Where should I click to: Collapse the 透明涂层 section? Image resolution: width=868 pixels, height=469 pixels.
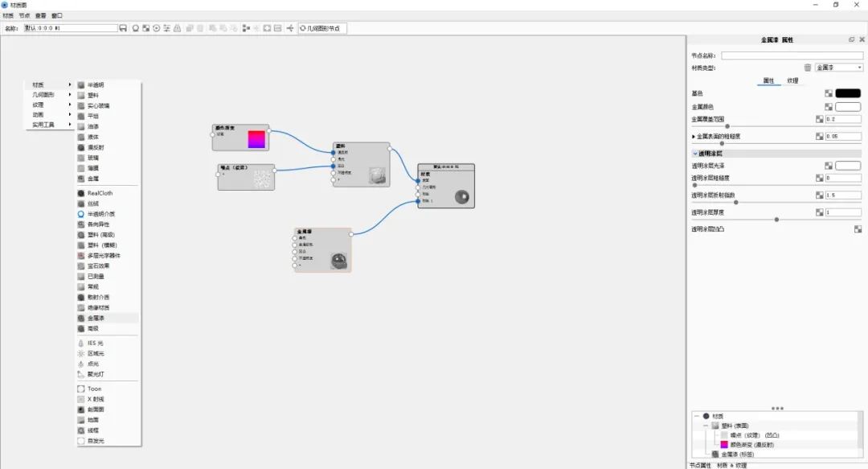pos(694,154)
